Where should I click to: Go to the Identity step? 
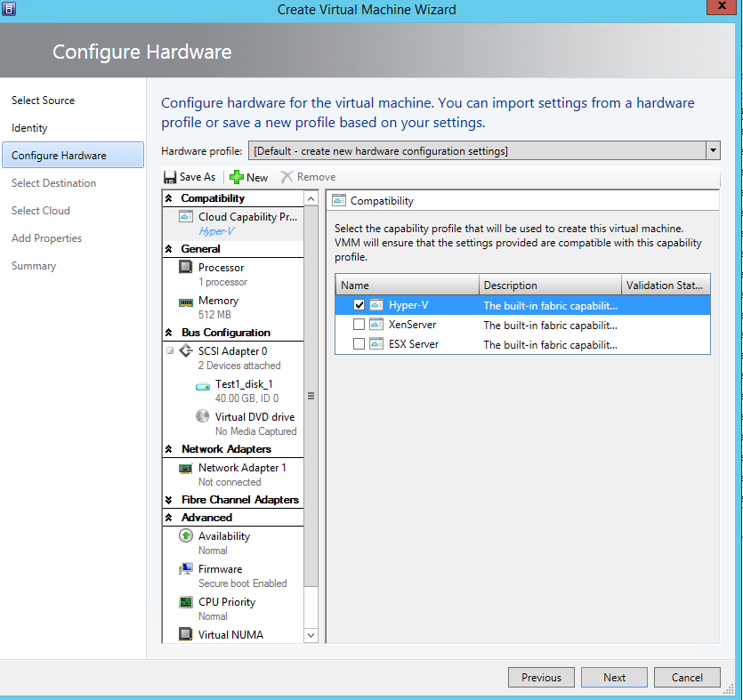point(29,128)
